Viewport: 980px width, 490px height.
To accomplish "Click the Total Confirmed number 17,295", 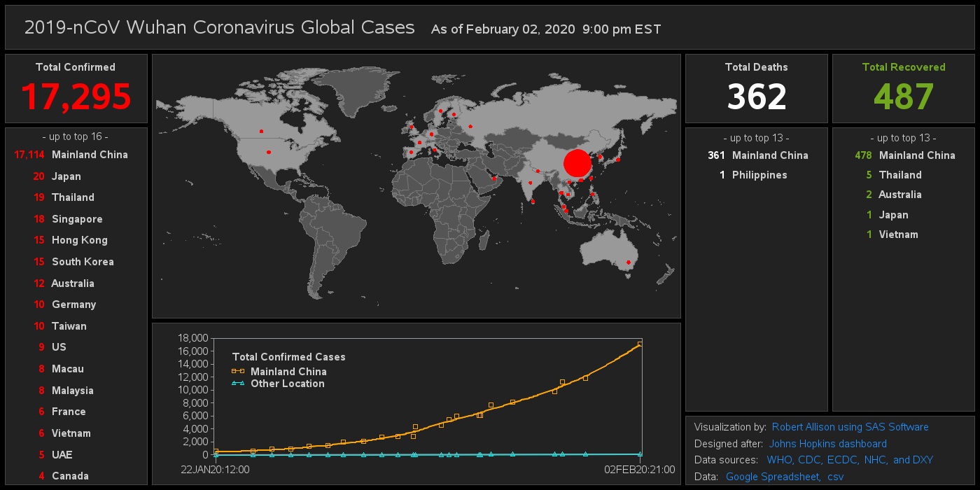I will 76,97.
